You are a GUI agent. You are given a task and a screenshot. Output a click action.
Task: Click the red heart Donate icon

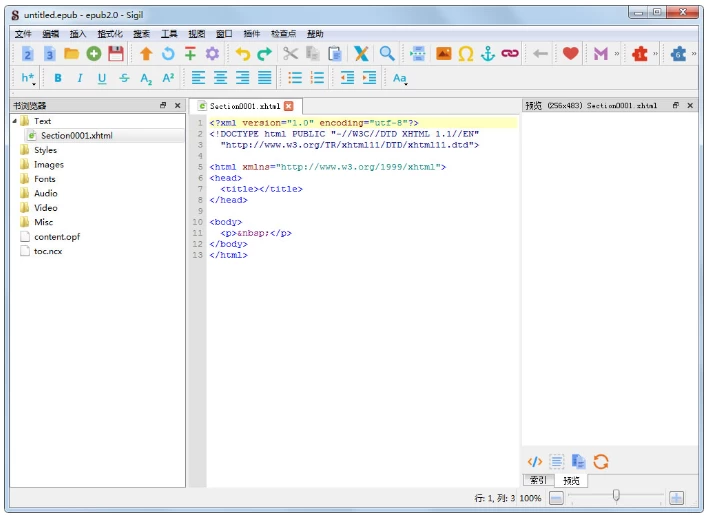pos(570,54)
